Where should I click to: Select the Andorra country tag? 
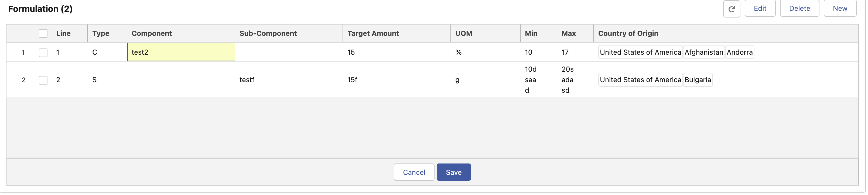(x=739, y=52)
